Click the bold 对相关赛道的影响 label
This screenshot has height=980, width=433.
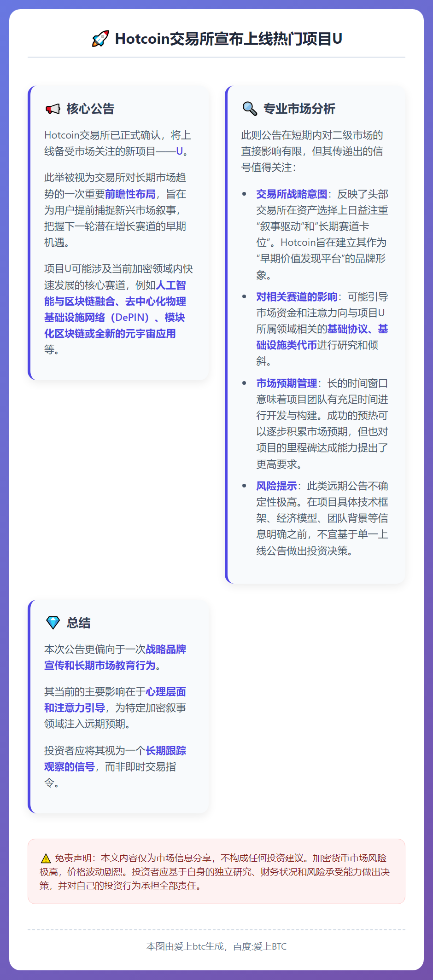tap(297, 297)
